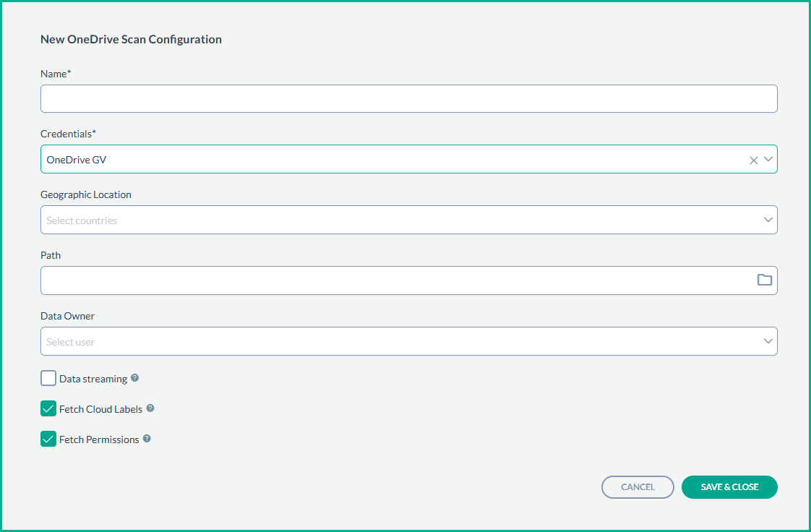Screen dimensions: 811x532
Task: Open the Geographic Location dropdown chevron
Action: click(768, 220)
